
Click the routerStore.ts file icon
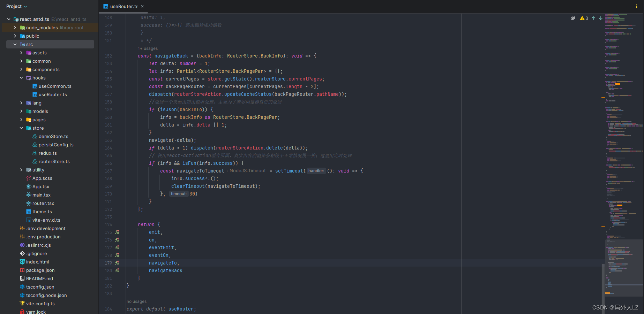pos(35,161)
